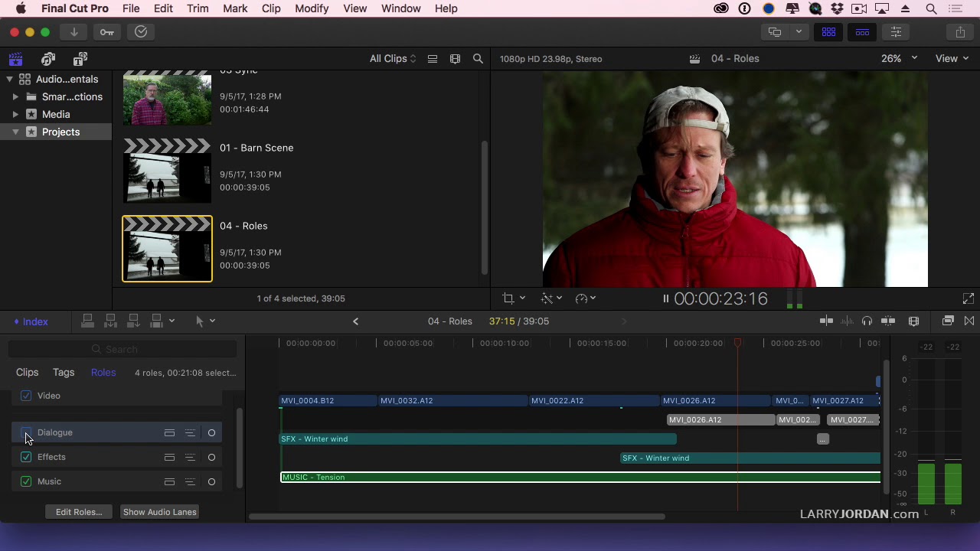This screenshot has height=551, width=980.
Task: Switch to Tags tab in Index
Action: tap(64, 373)
